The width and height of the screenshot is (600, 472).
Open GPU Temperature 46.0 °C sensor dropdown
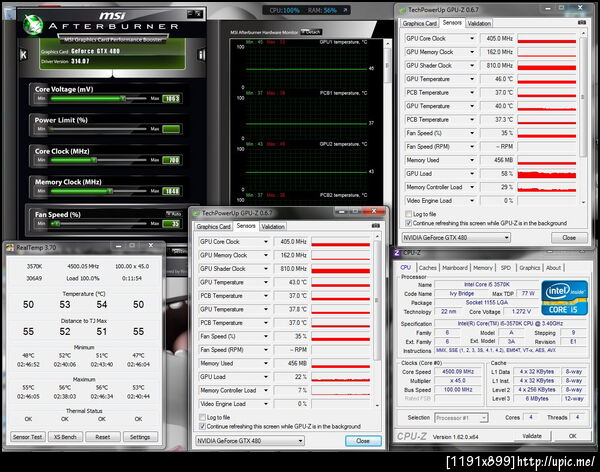(x=472, y=79)
